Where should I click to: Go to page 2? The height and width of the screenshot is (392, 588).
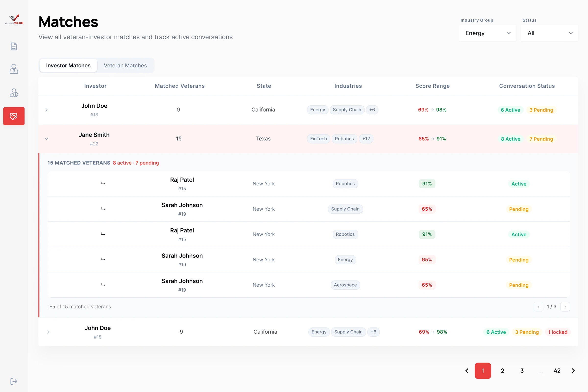tap(502, 371)
